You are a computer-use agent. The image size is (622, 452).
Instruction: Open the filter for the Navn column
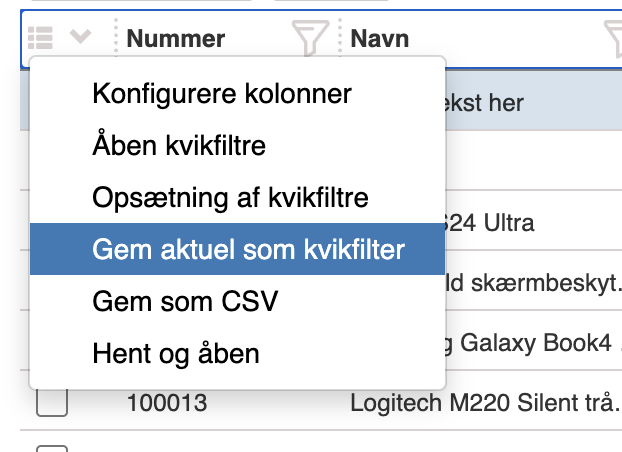614,38
